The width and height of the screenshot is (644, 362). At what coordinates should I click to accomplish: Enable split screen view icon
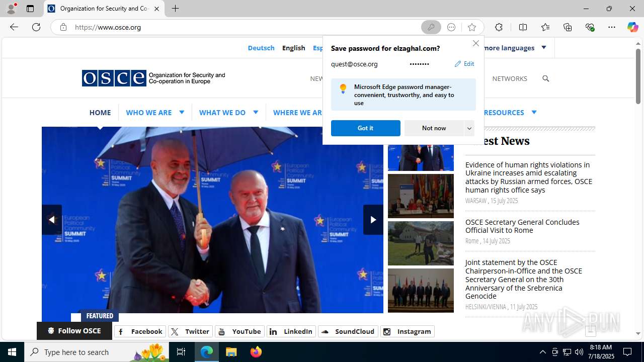click(x=523, y=27)
